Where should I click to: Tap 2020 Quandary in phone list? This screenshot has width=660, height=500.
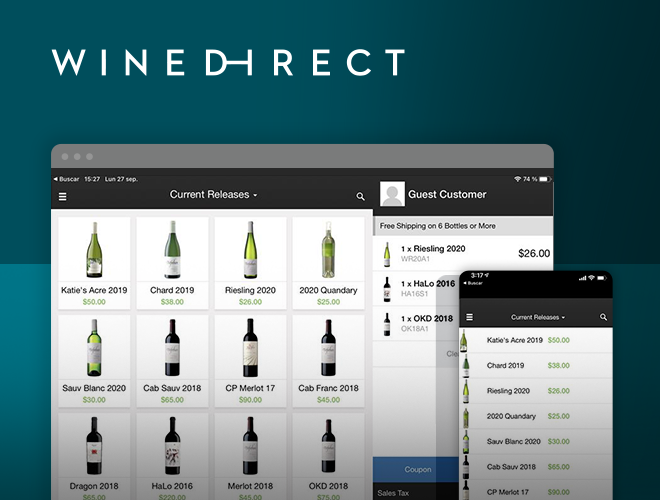click(x=536, y=416)
